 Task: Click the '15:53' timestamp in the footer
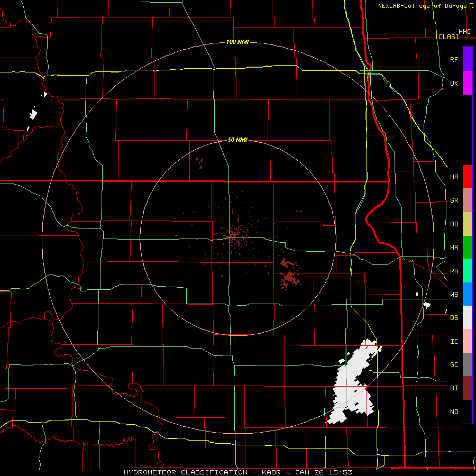click(x=340, y=472)
